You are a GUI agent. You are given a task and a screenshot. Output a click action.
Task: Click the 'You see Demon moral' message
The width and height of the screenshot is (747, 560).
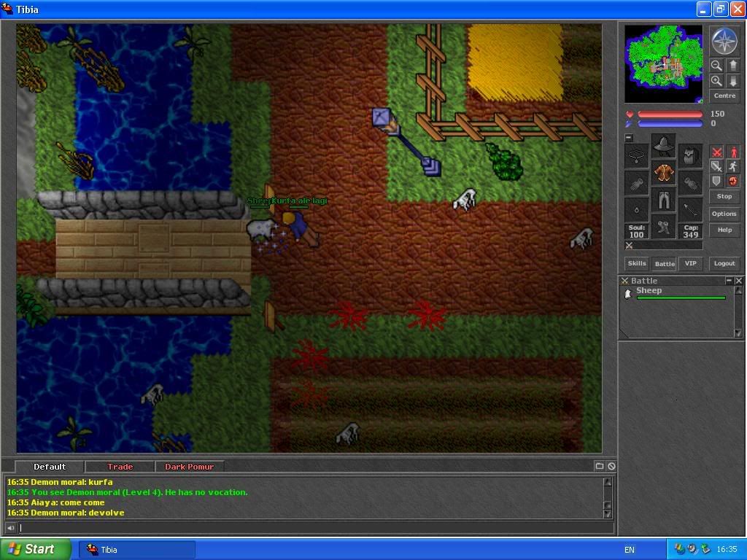pos(127,492)
